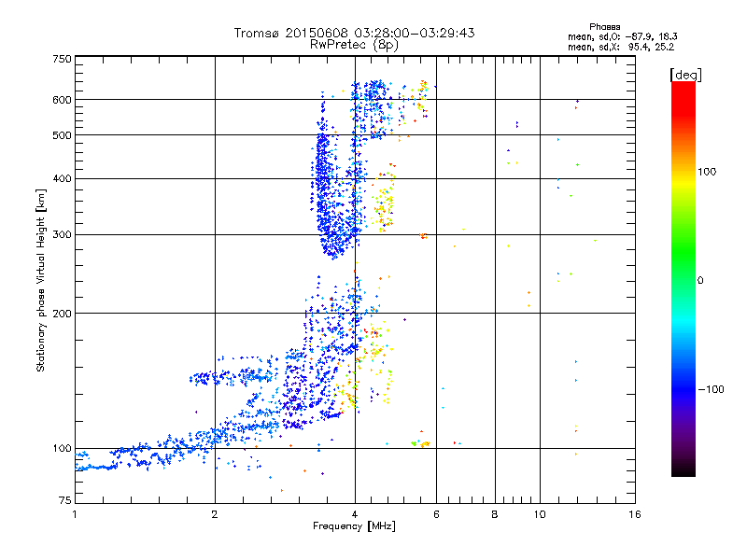Viewport: 747px width, 560px height.
Task: Click the RwPretec (8p) subtitle
Action: coord(354,45)
